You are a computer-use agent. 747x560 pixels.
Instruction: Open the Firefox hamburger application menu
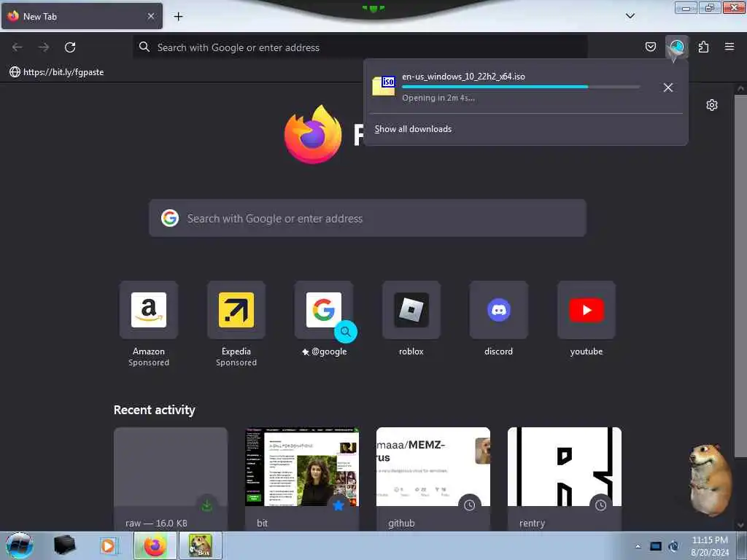tap(729, 47)
